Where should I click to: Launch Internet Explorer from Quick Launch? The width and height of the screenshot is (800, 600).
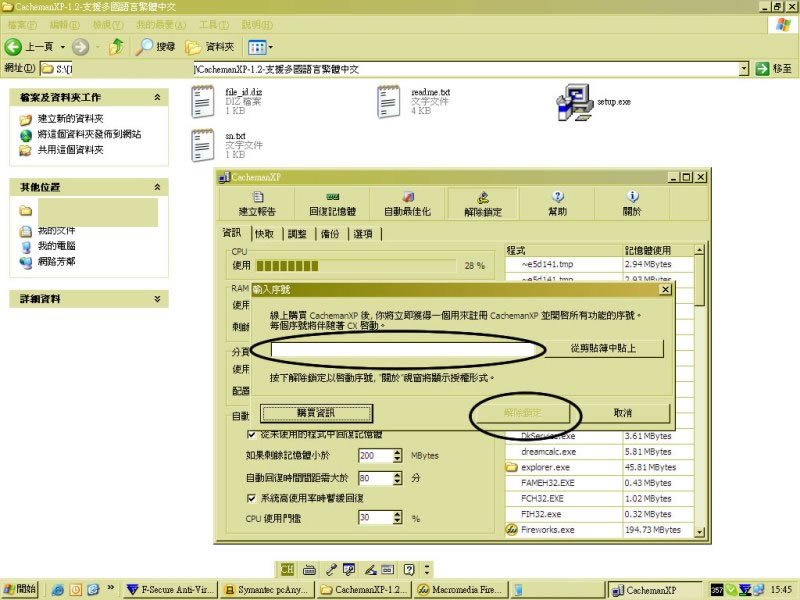tap(58, 590)
